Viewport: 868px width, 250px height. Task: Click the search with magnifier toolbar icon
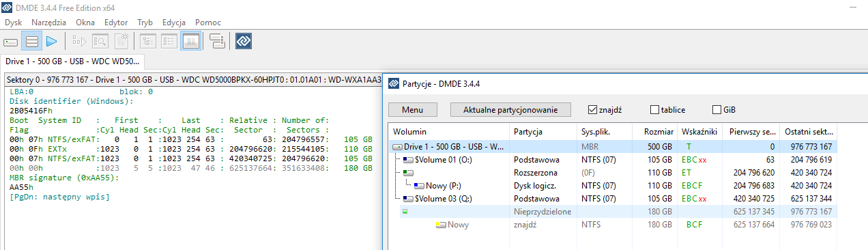tap(100, 42)
